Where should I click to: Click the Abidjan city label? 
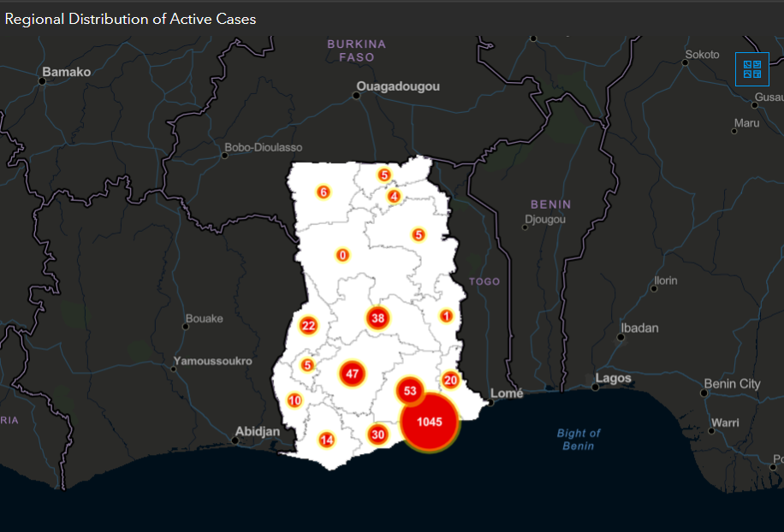click(258, 431)
